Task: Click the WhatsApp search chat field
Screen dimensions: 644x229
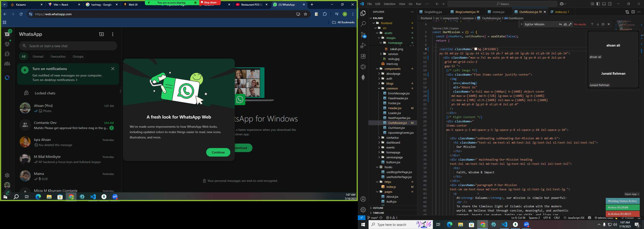Action: point(68,46)
